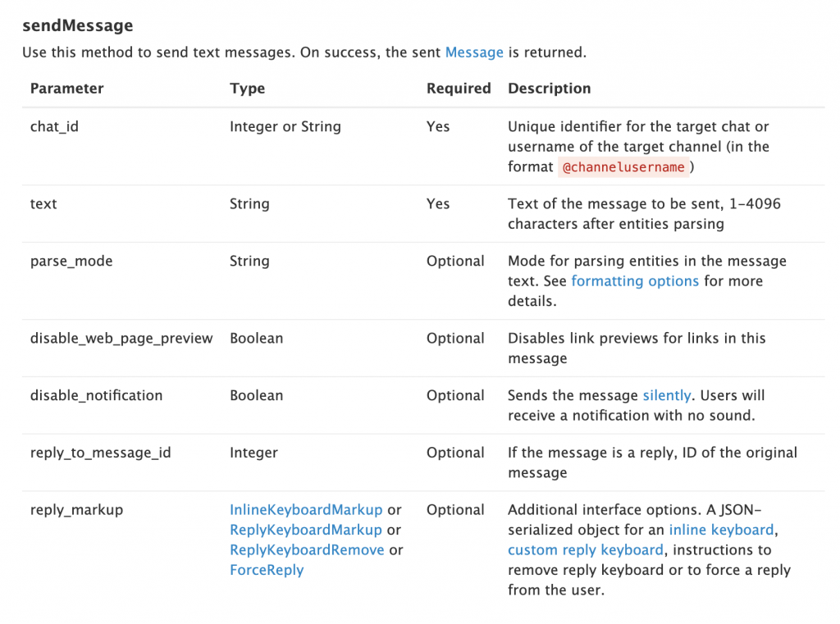Click the Description column header
The image size is (840, 624).
pyautogui.click(x=549, y=89)
